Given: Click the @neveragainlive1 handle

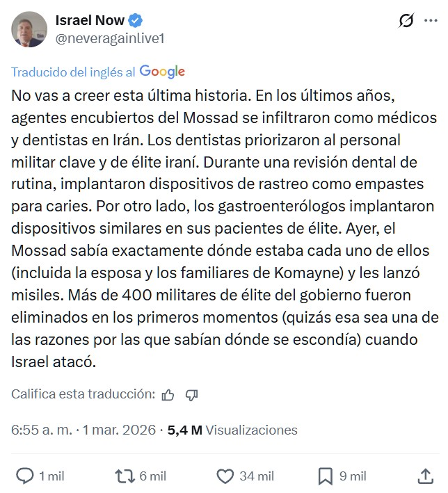Looking at the screenshot, I should tap(110, 38).
